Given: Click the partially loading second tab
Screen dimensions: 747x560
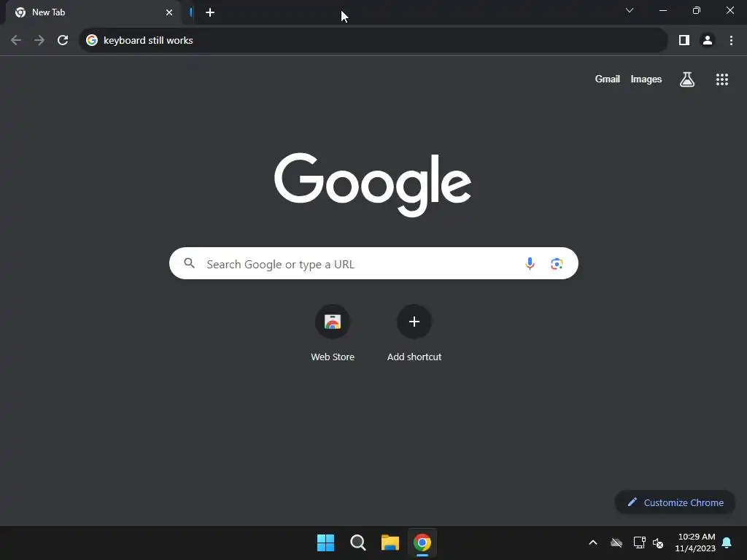Looking at the screenshot, I should pyautogui.click(x=191, y=12).
